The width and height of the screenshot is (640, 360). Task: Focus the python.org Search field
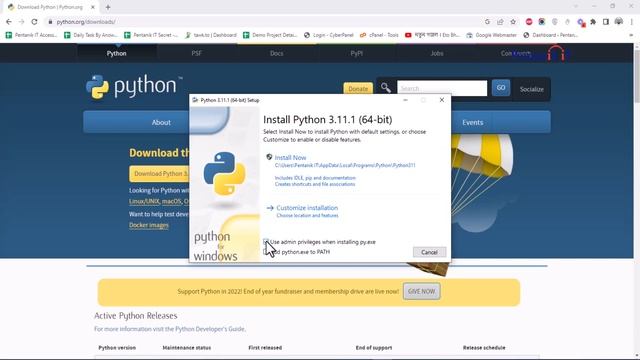point(442,88)
